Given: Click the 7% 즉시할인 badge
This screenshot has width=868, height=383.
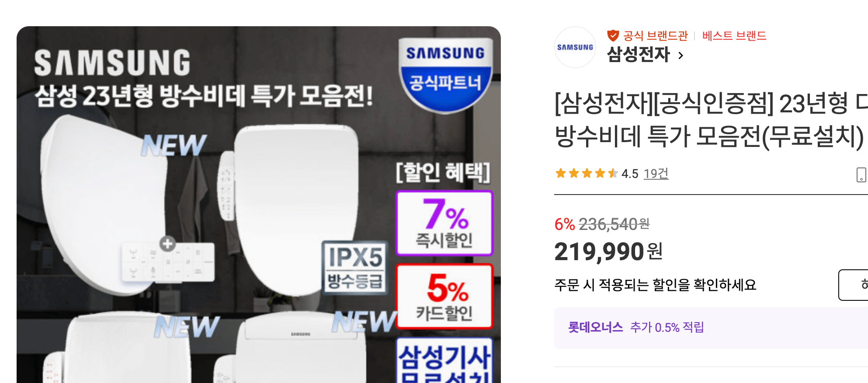Looking at the screenshot, I should pyautogui.click(x=444, y=223).
